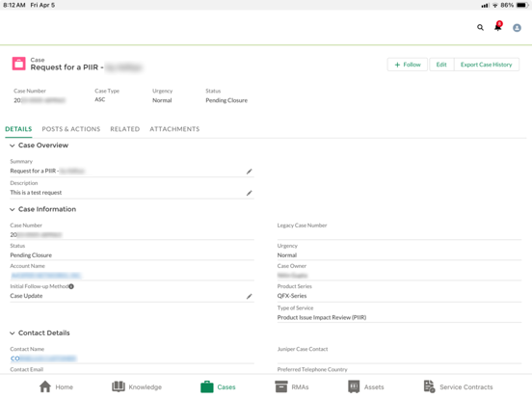Tap the Wi-Fi icon in status bar
Screen dimensions: 532x399
coord(495,5)
